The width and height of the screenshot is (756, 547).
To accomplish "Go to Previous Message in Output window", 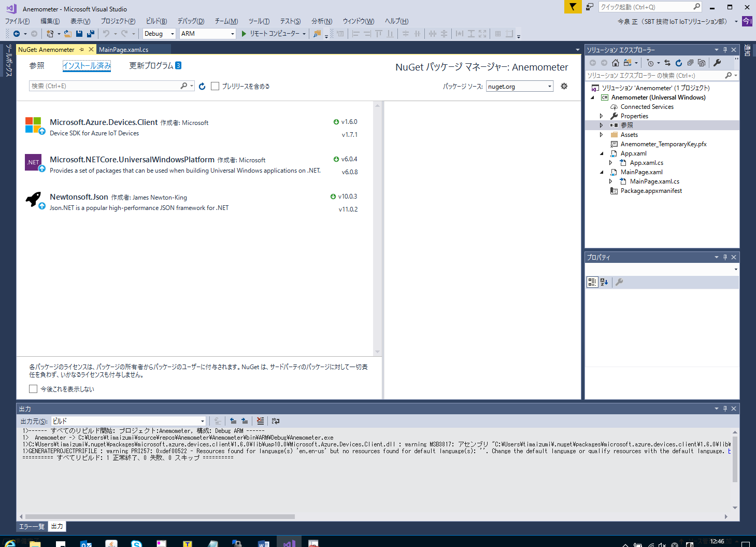I will click(x=233, y=421).
